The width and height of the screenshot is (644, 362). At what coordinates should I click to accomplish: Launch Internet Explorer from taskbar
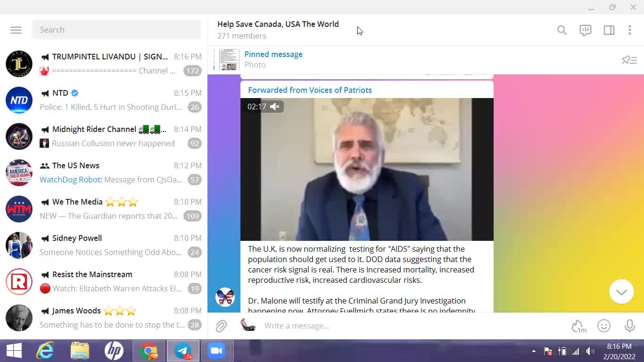[x=45, y=351]
